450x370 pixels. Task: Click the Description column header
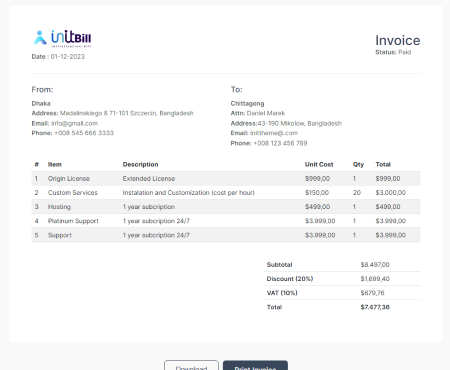coord(140,164)
